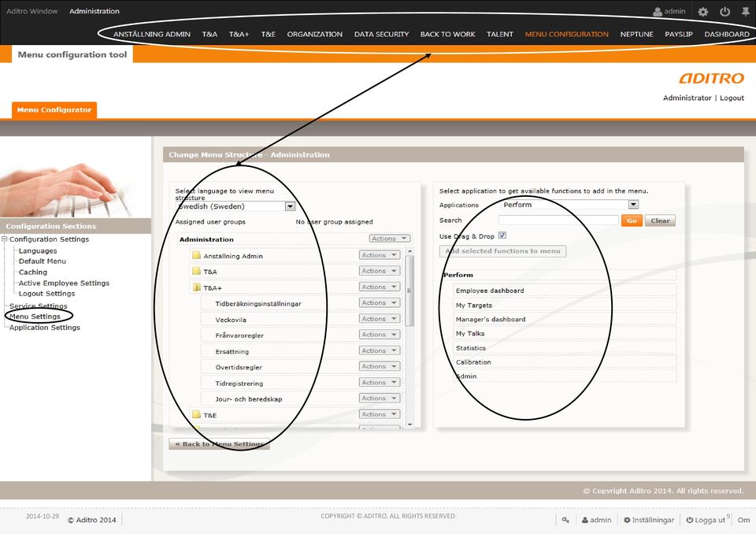Click Om in the footer

pos(743,520)
